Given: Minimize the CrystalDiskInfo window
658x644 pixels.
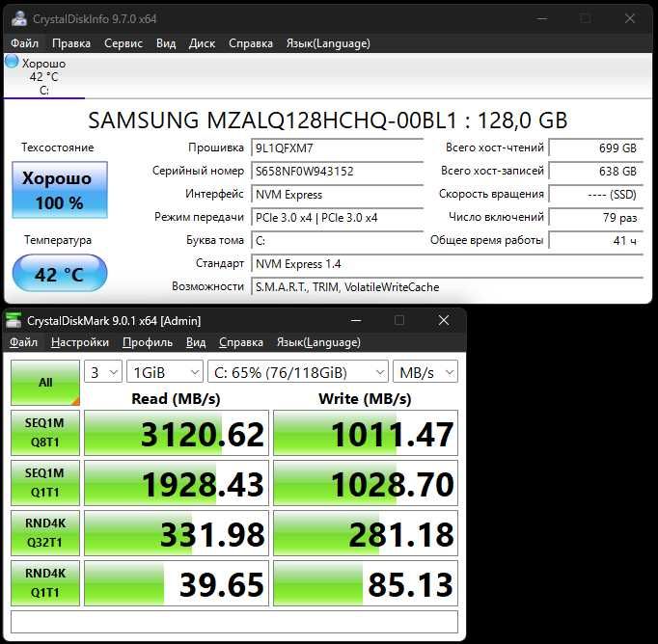Looking at the screenshot, I should (x=542, y=18).
